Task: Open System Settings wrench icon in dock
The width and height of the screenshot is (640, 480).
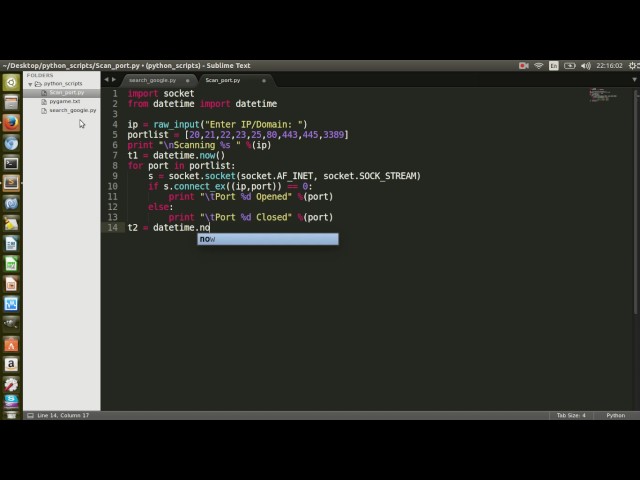Action: coord(11,384)
